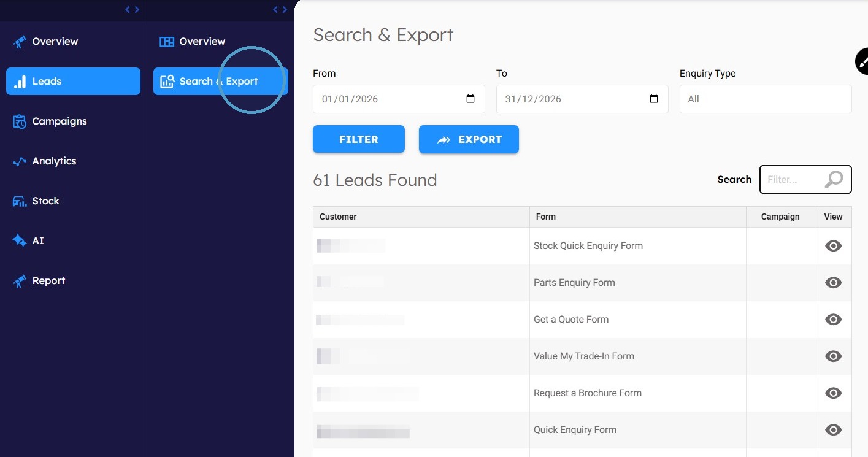View the Request a Brochure Form lead
Viewport: 868px width, 457px height.
point(833,393)
